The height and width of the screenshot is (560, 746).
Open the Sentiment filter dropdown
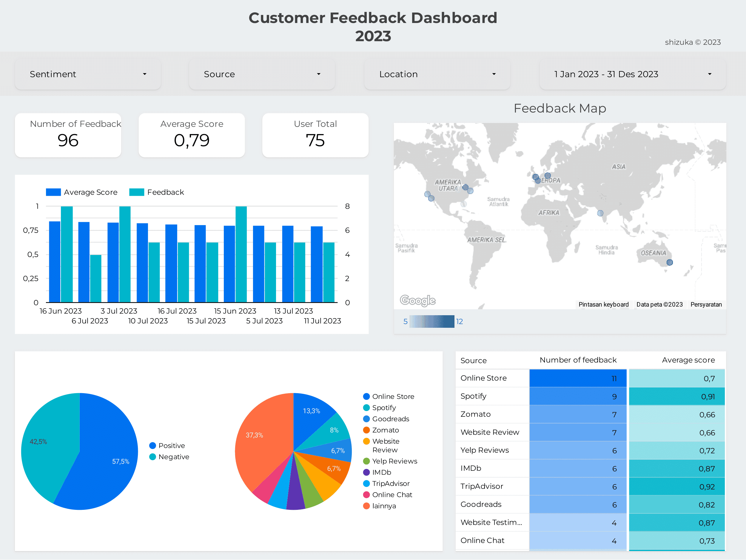point(88,74)
